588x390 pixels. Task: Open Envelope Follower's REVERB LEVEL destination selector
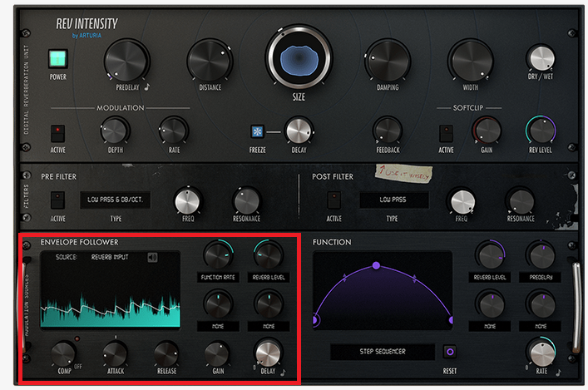(269, 278)
